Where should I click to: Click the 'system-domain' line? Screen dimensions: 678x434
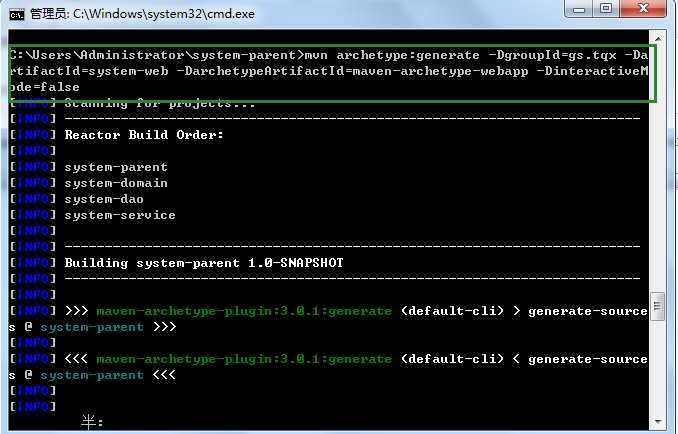coord(116,183)
